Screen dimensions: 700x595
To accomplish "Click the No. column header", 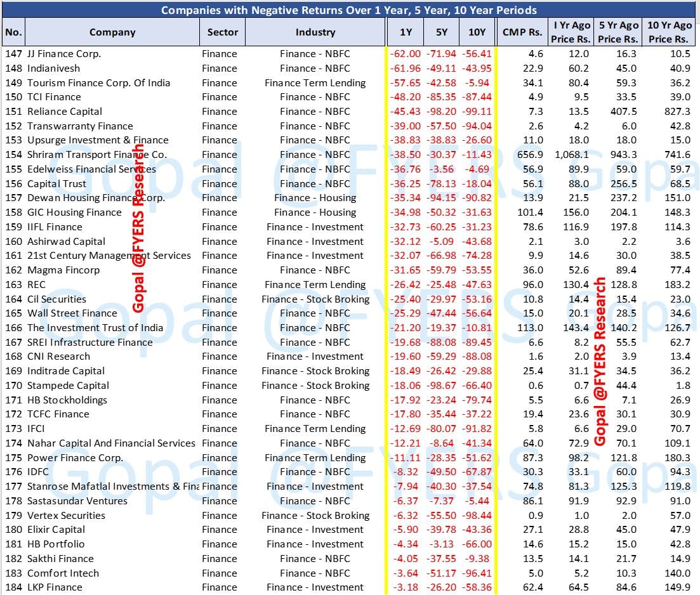I will [x=13, y=32].
